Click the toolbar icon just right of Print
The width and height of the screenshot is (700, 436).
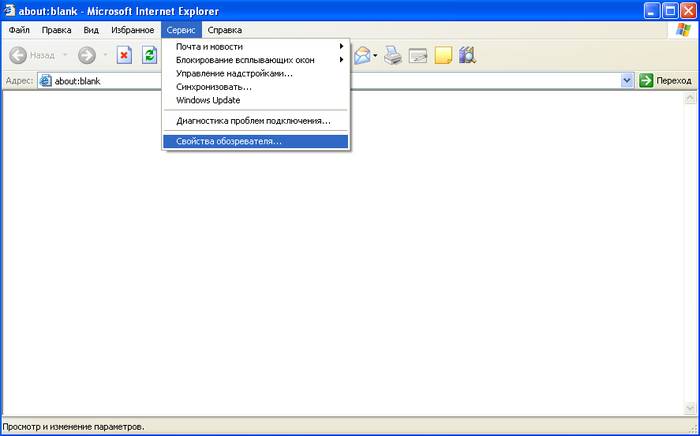click(x=418, y=56)
